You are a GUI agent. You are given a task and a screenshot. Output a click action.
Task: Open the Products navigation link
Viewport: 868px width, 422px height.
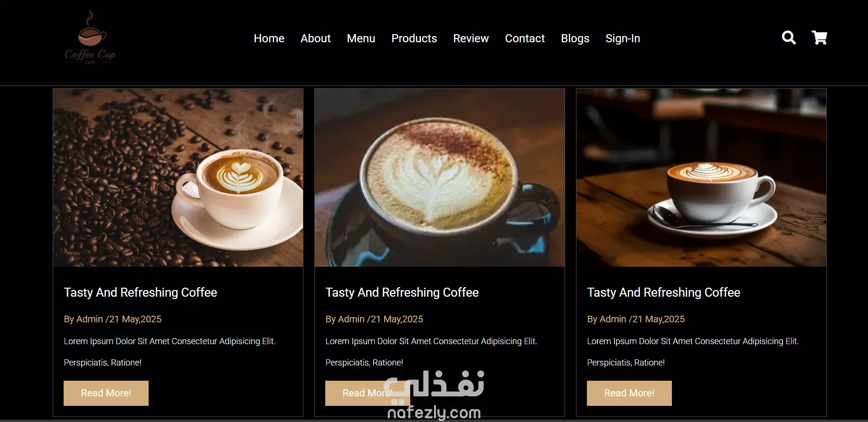point(414,38)
